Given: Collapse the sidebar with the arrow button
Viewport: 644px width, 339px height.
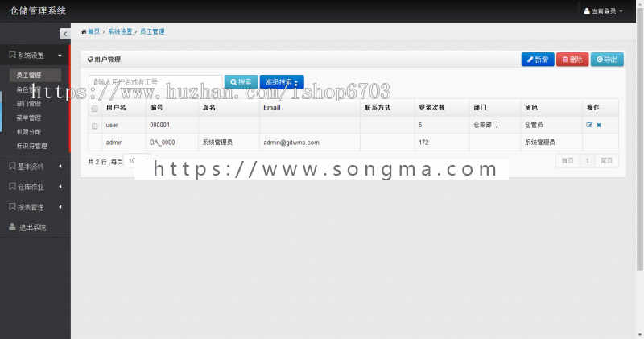Looking at the screenshot, I should (65, 34).
